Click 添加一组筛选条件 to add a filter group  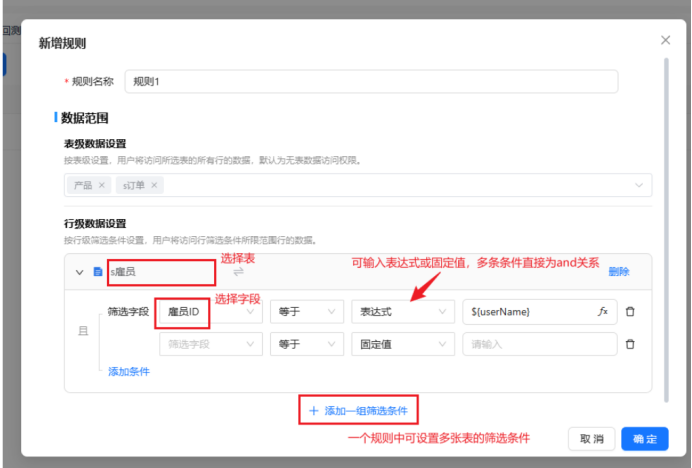358,410
